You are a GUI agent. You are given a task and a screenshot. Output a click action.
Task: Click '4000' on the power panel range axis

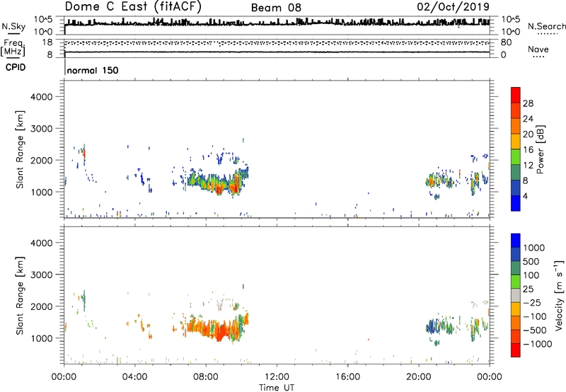pos(41,97)
